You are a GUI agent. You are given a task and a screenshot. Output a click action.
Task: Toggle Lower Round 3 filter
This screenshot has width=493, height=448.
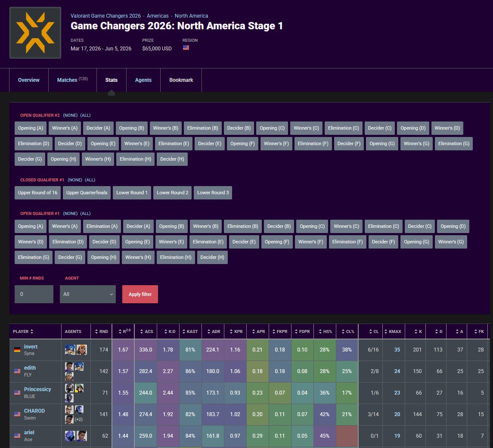(213, 193)
